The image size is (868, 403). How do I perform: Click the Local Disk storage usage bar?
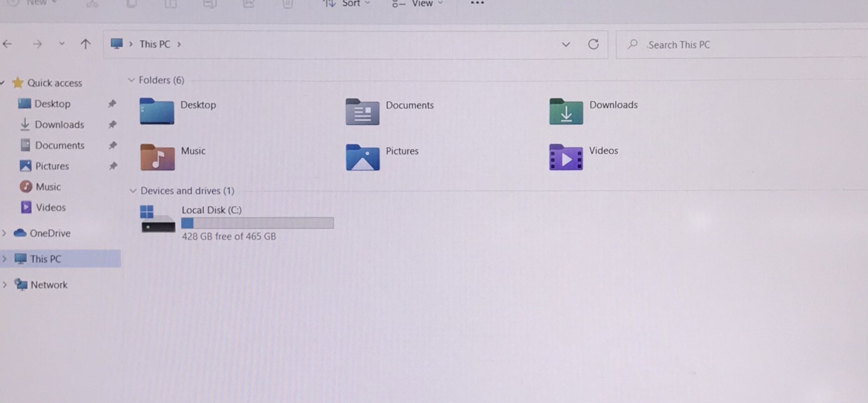[258, 223]
